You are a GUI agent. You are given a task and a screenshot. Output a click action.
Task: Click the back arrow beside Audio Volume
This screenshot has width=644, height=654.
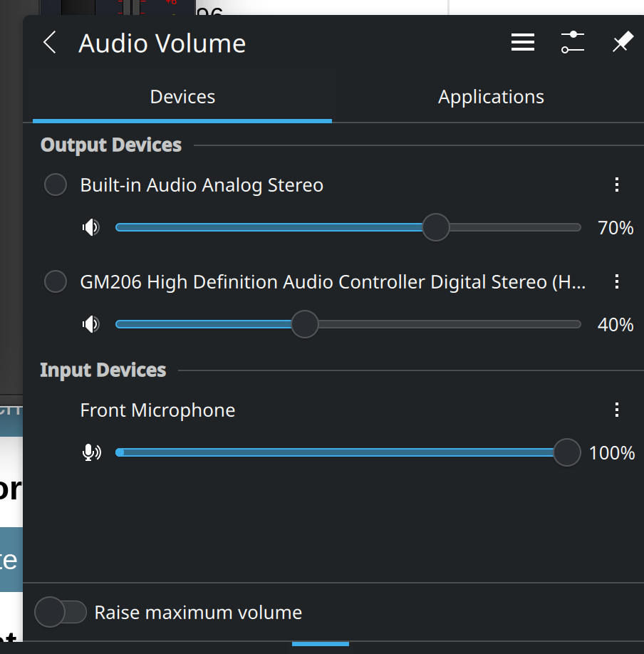pos(49,43)
